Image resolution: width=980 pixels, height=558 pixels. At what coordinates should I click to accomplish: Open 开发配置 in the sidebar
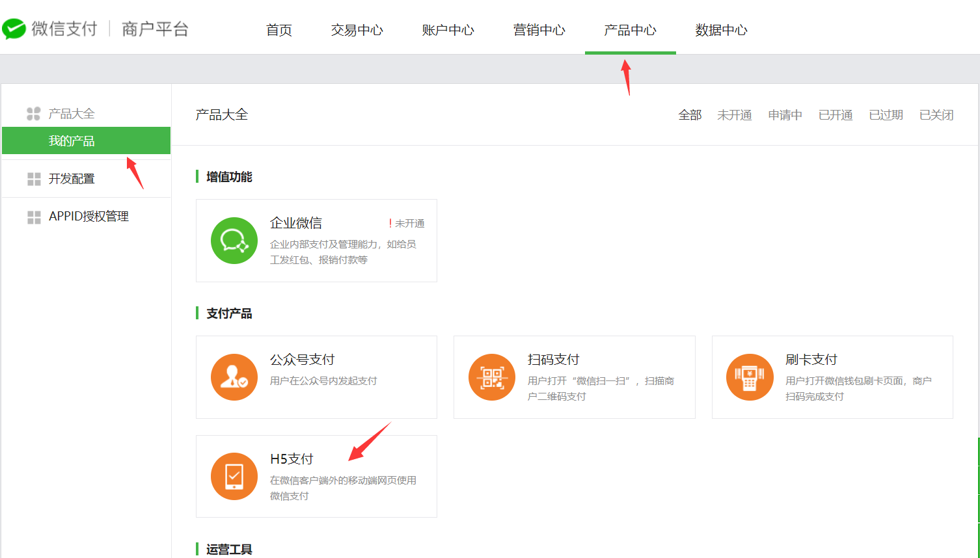(x=72, y=179)
